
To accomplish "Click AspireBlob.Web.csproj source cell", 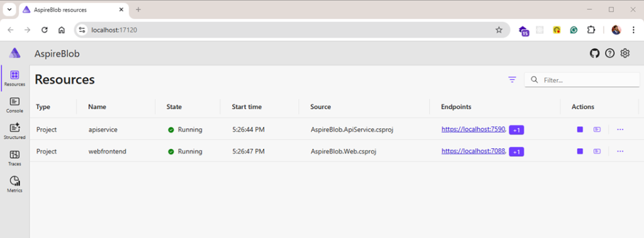I will pyautogui.click(x=343, y=151).
